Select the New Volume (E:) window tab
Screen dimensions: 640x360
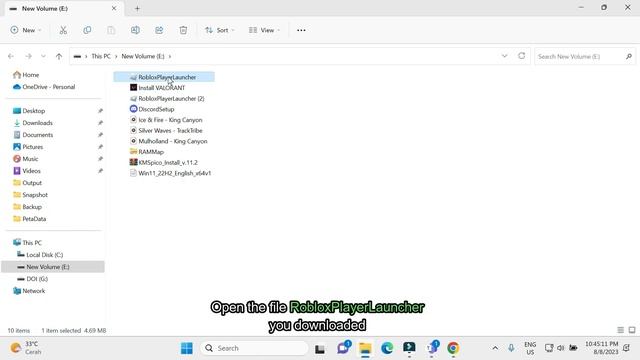click(x=63, y=8)
